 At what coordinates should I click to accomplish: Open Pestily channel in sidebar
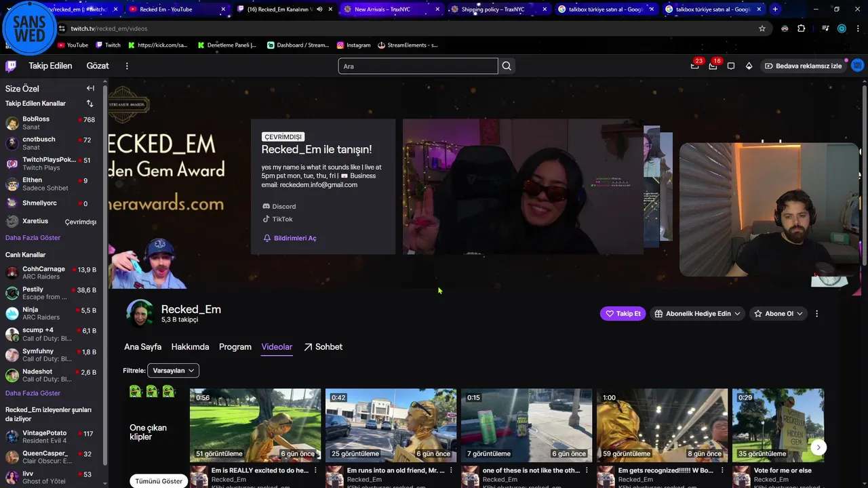[x=51, y=293]
